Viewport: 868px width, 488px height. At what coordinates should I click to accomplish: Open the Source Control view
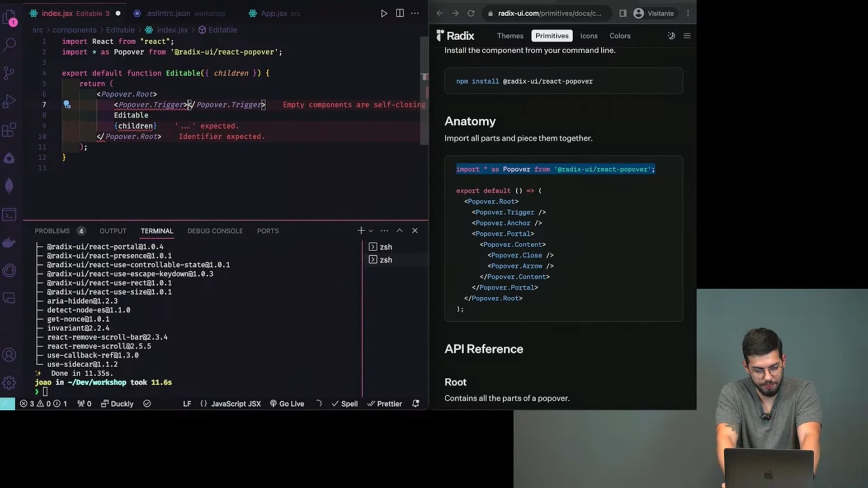[9, 73]
